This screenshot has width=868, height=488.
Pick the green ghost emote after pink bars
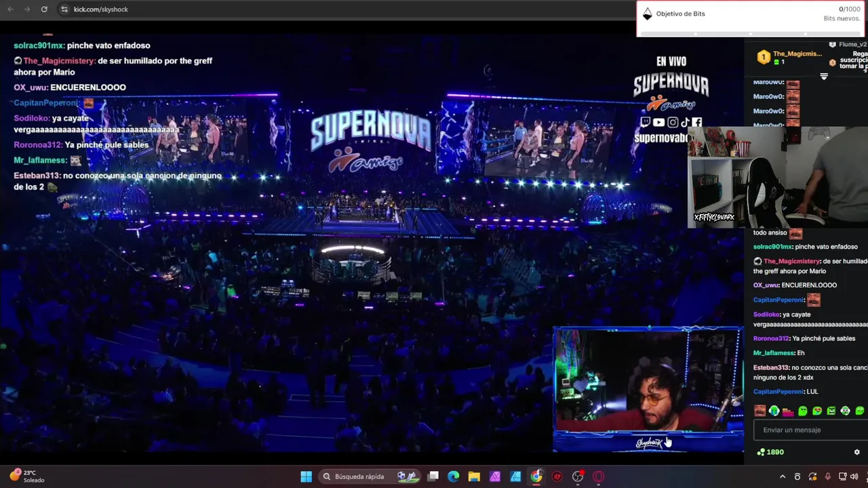click(x=803, y=411)
